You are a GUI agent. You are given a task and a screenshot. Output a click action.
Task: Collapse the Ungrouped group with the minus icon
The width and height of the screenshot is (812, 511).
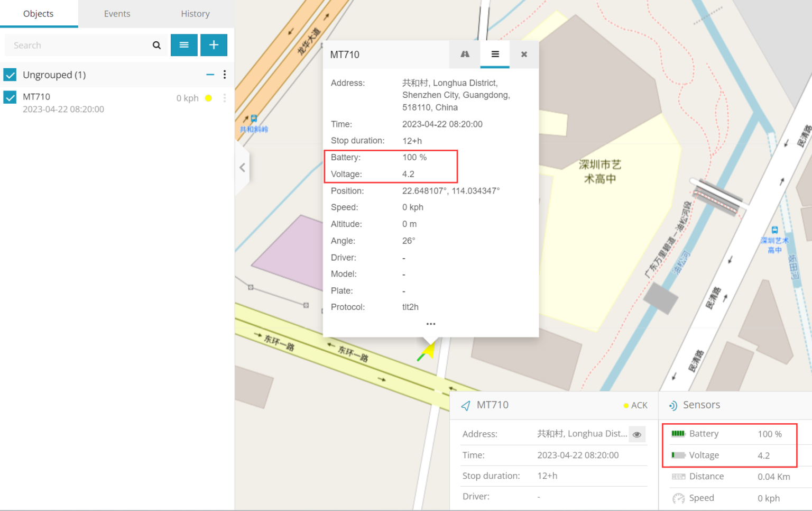210,75
